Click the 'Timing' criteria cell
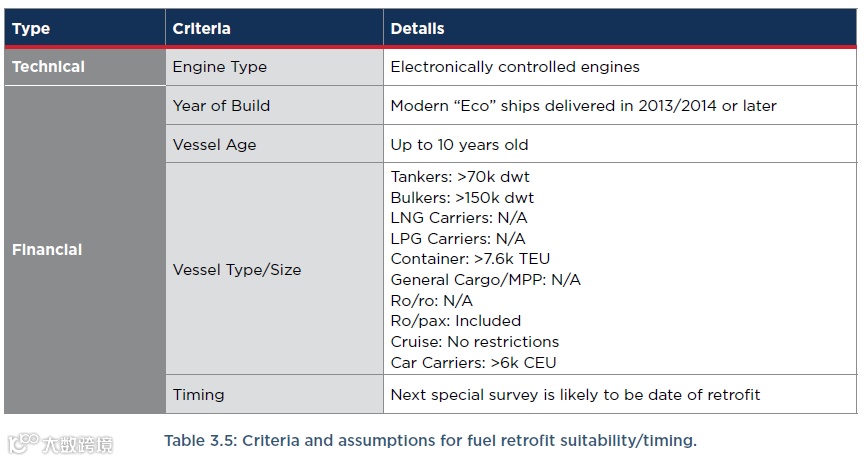The width and height of the screenshot is (864, 461). coord(200,394)
